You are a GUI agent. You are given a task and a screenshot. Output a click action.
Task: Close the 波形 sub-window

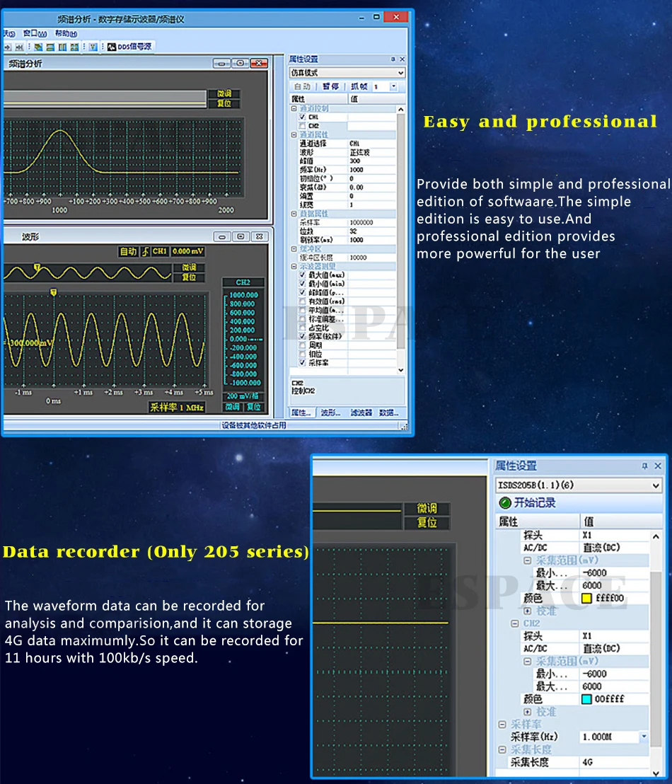point(260,236)
